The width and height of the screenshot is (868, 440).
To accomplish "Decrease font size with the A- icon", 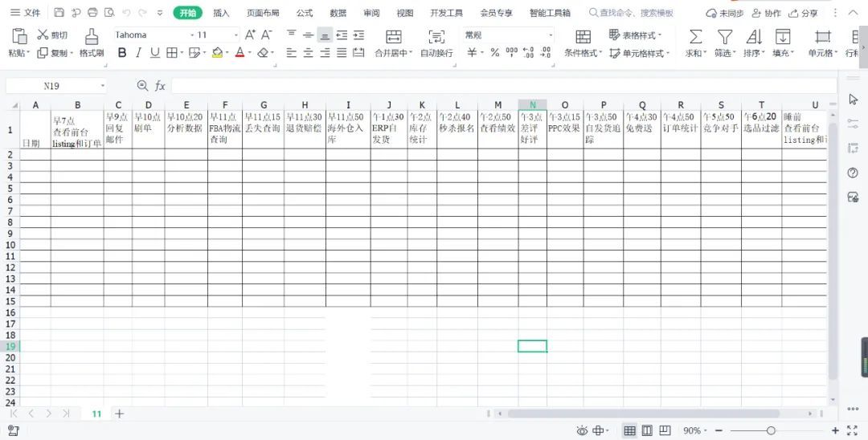I will (x=267, y=35).
